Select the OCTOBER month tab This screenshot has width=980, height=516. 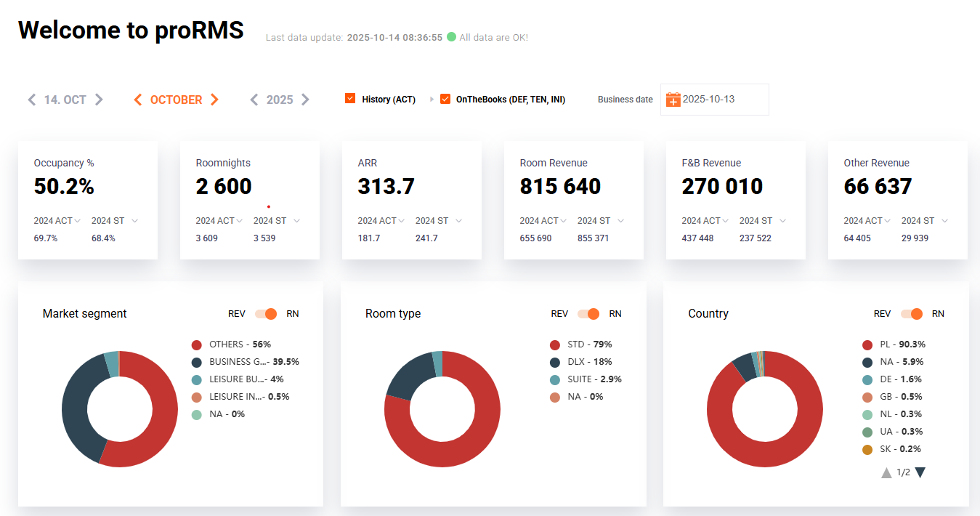[176, 100]
